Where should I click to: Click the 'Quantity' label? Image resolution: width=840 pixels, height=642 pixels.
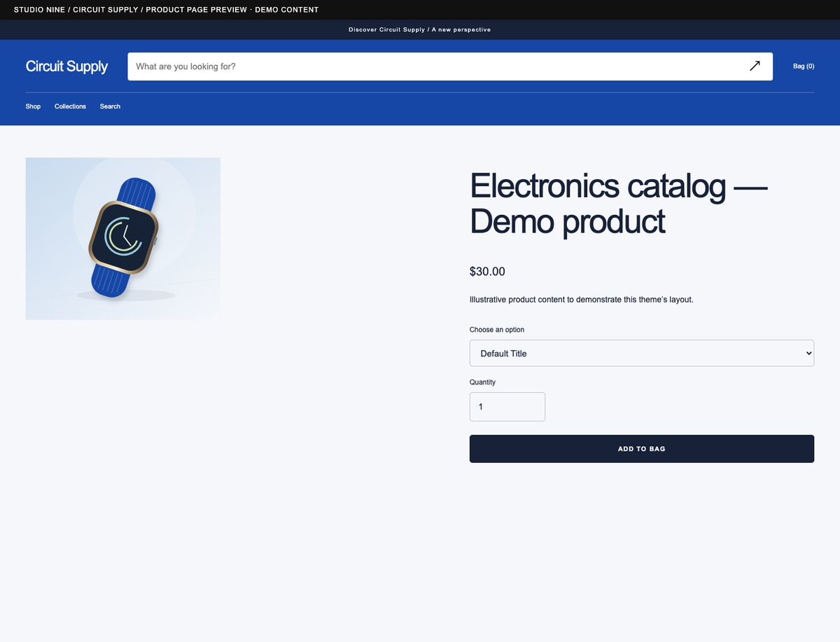click(x=482, y=382)
